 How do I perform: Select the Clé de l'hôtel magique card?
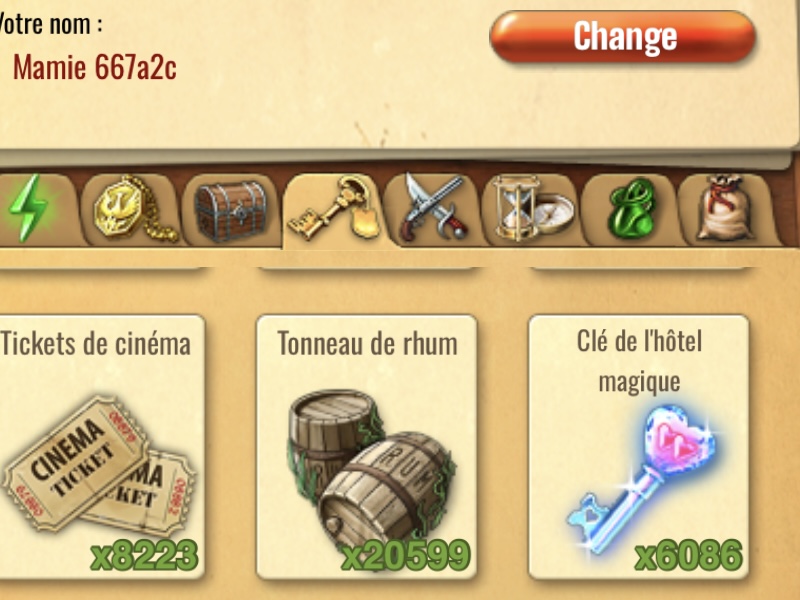[x=639, y=447]
